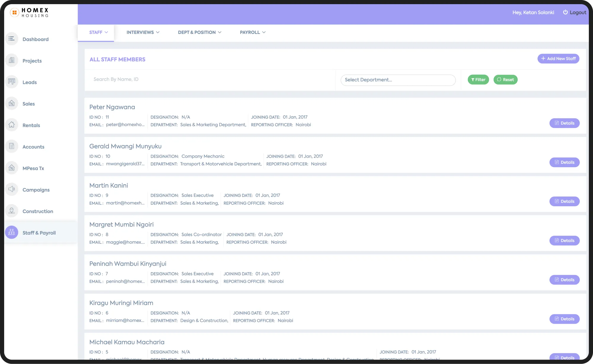Screen dimensions: 593x364
Task: Expand the STAFF tab chevron
Action: click(106, 32)
